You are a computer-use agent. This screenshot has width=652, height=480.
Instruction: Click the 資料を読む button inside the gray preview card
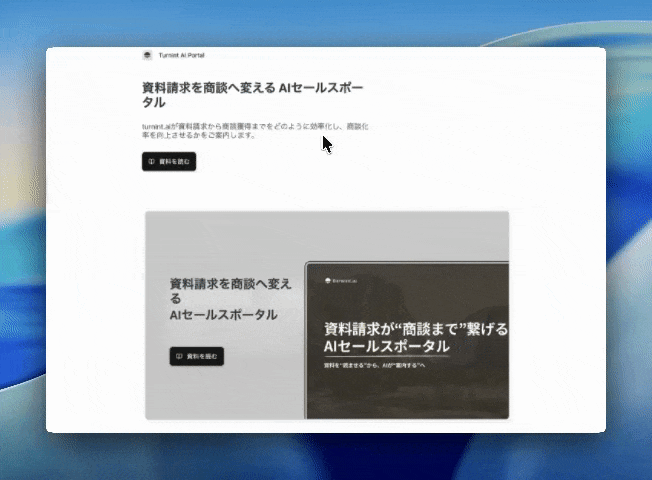(x=197, y=356)
